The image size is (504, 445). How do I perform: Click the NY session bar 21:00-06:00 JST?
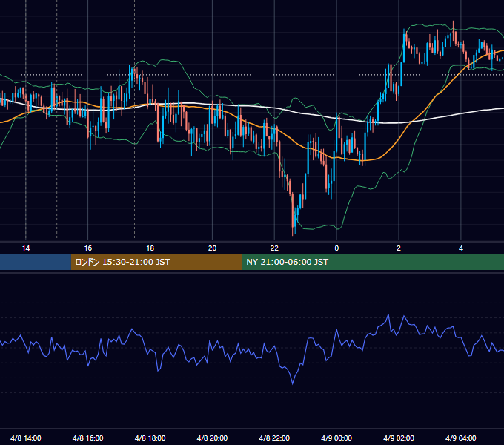[x=373, y=262]
